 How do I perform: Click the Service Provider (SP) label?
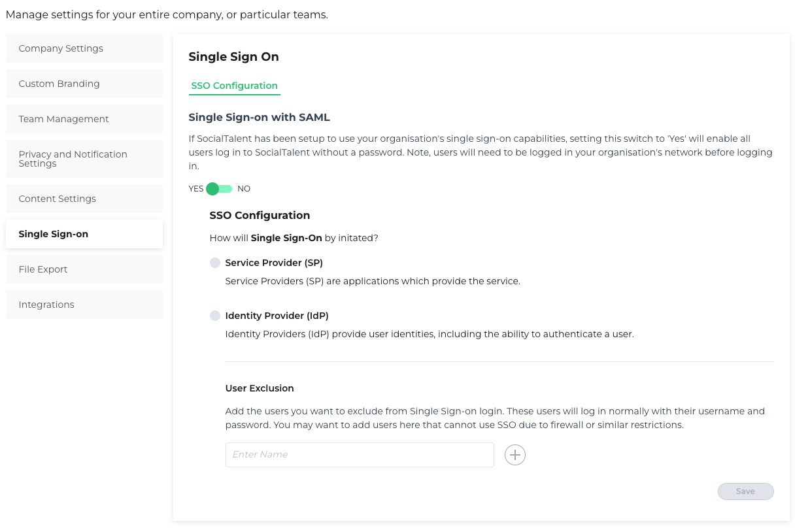(x=274, y=263)
